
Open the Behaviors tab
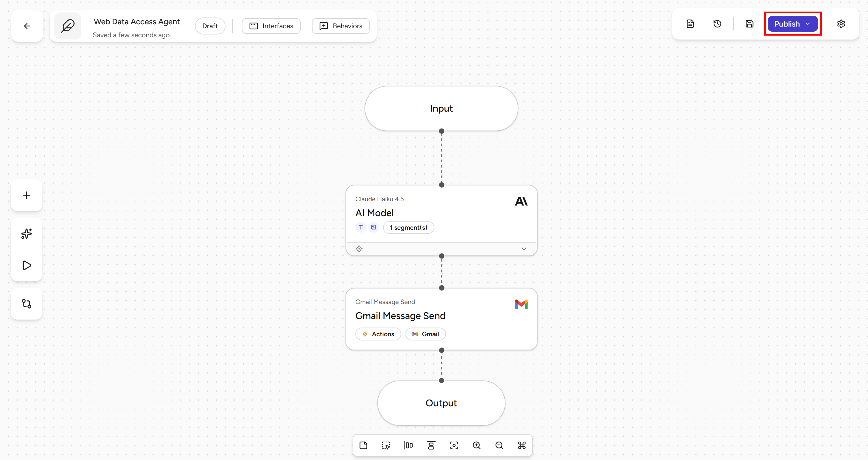341,26
